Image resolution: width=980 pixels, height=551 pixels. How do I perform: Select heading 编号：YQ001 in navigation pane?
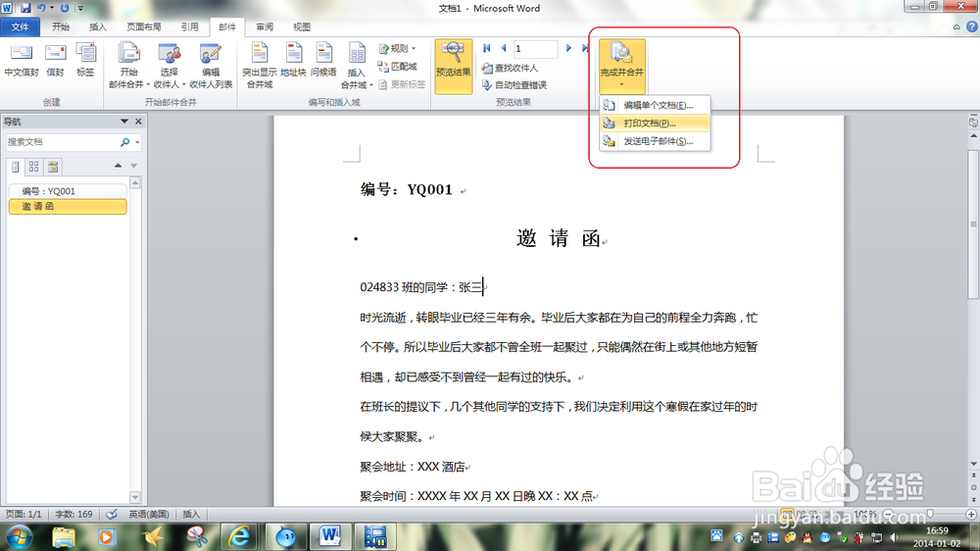pyautogui.click(x=68, y=191)
